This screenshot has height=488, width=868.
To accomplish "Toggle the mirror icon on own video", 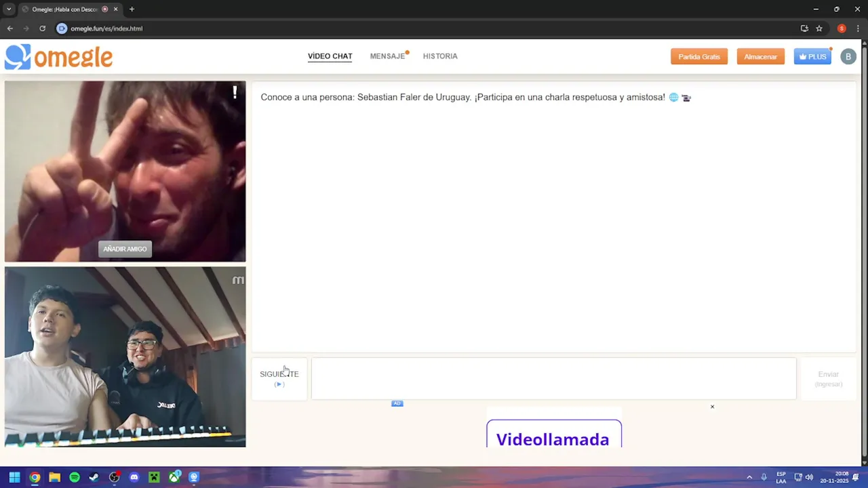I will pos(238,280).
